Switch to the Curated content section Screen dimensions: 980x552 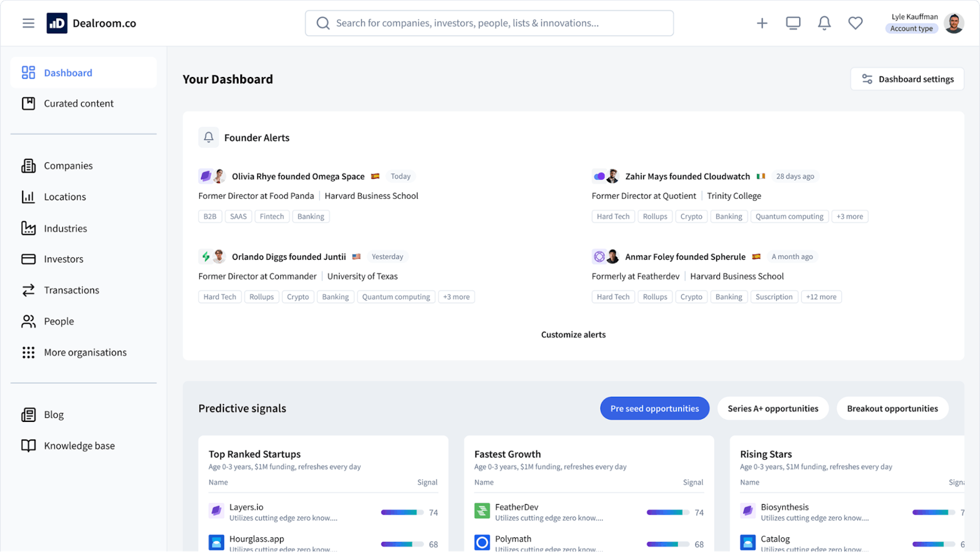(78, 103)
